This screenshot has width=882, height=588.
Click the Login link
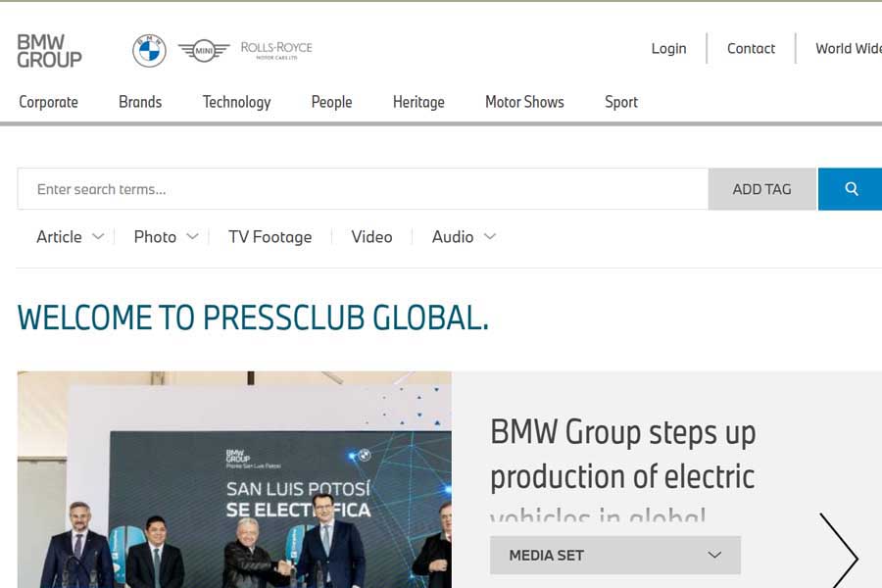coord(668,48)
